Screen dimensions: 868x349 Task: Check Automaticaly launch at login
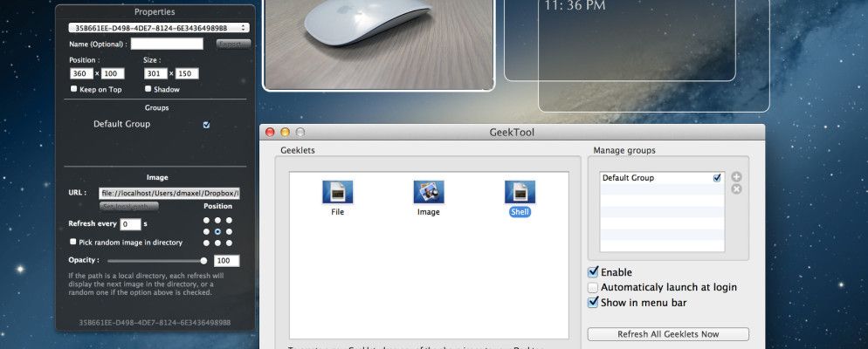[x=593, y=288]
